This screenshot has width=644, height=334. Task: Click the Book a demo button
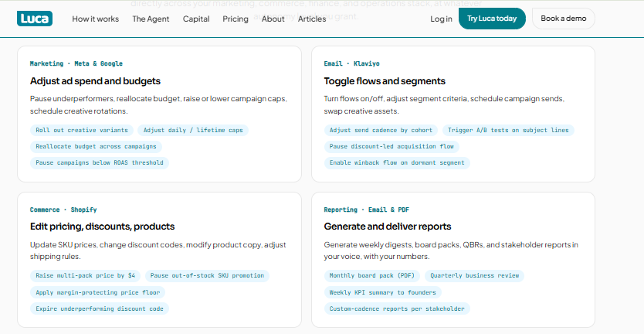click(564, 19)
